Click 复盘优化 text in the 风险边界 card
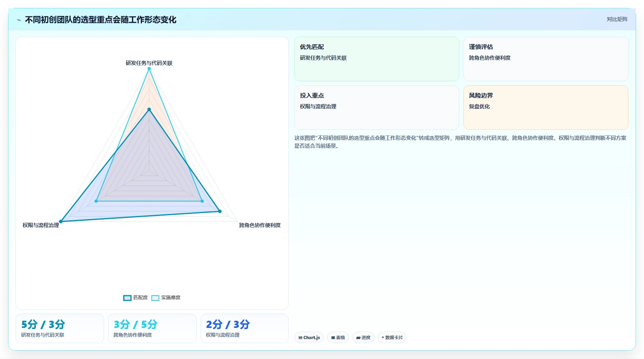 479,106
